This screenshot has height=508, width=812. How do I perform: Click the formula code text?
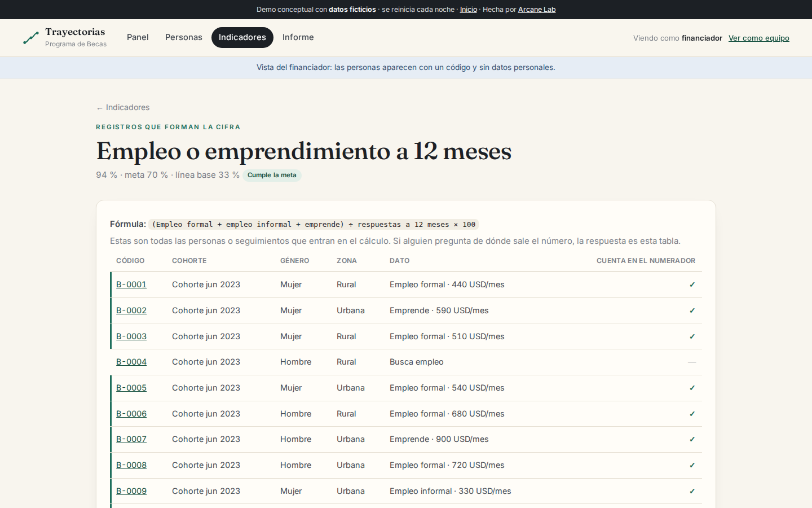pos(314,224)
